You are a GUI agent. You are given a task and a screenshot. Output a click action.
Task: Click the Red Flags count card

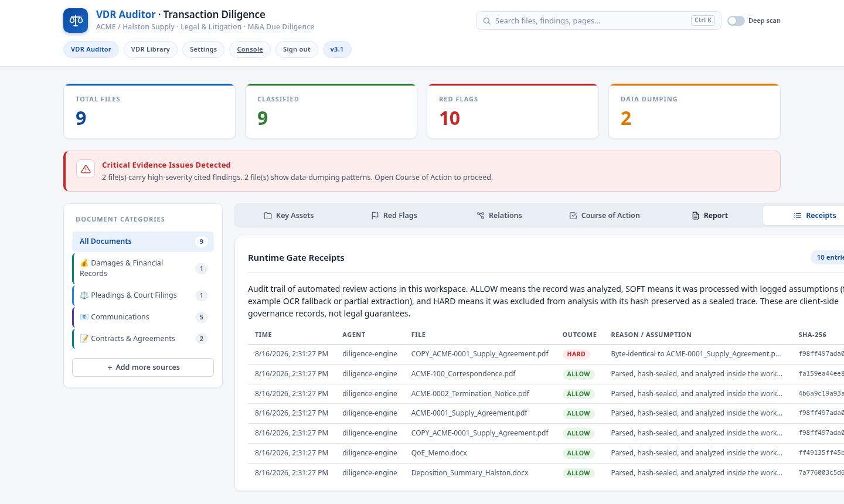(513, 111)
